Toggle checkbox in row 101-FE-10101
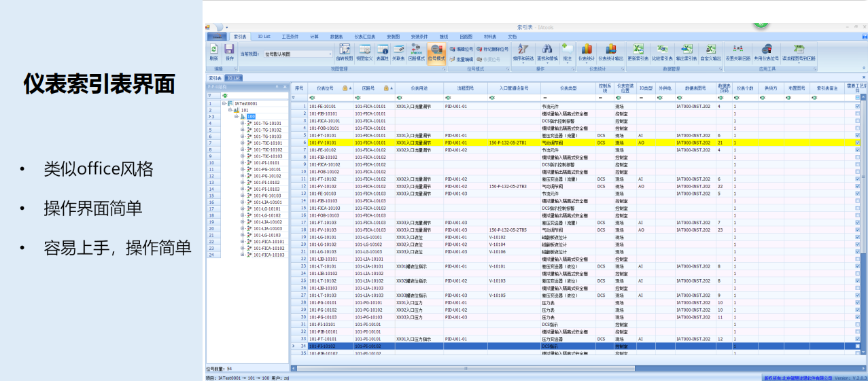The width and height of the screenshot is (868, 381). tap(857, 106)
